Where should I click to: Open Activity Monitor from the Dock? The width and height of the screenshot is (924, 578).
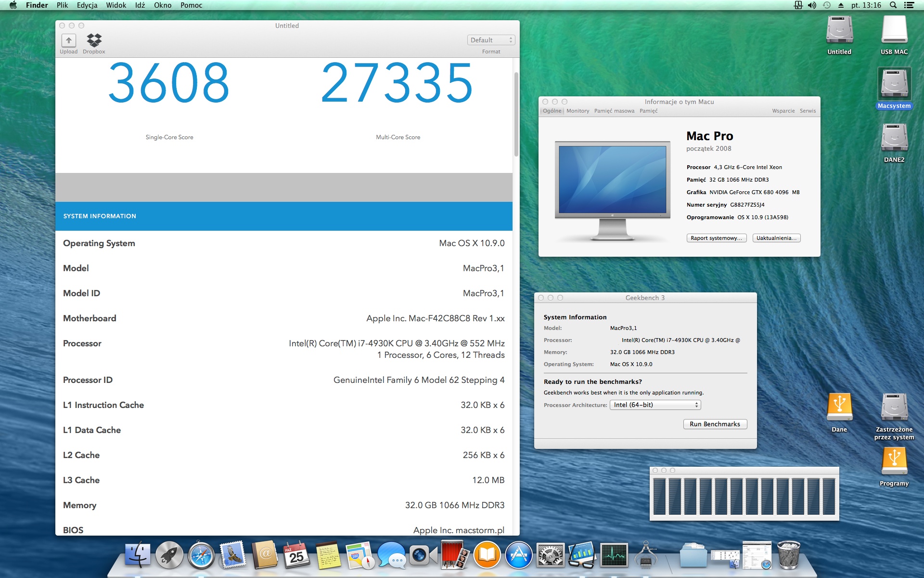point(614,555)
